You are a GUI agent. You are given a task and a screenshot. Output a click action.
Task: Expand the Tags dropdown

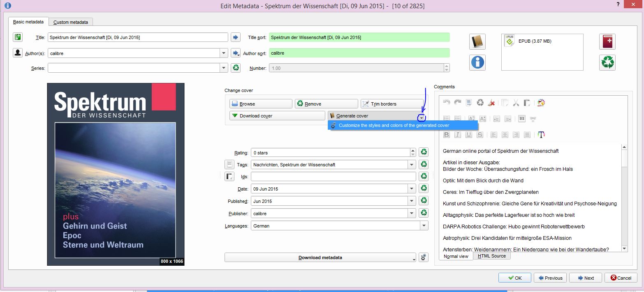[412, 165]
